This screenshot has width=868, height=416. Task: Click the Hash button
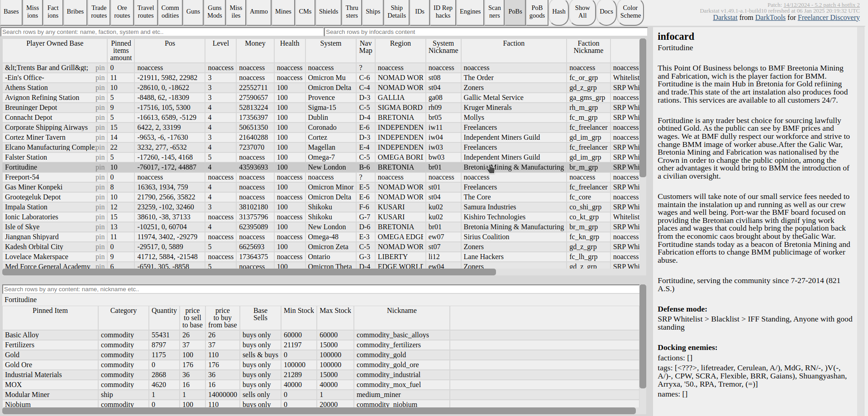[559, 12]
